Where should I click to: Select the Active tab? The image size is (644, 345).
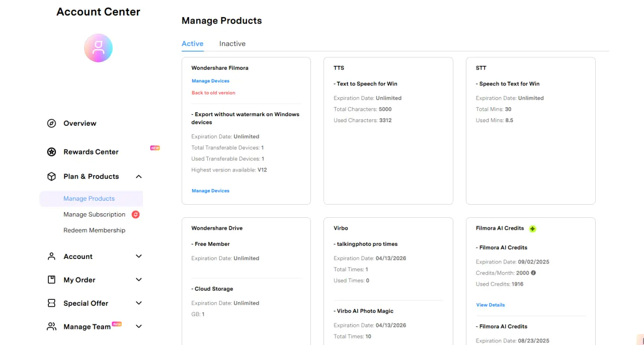click(193, 44)
